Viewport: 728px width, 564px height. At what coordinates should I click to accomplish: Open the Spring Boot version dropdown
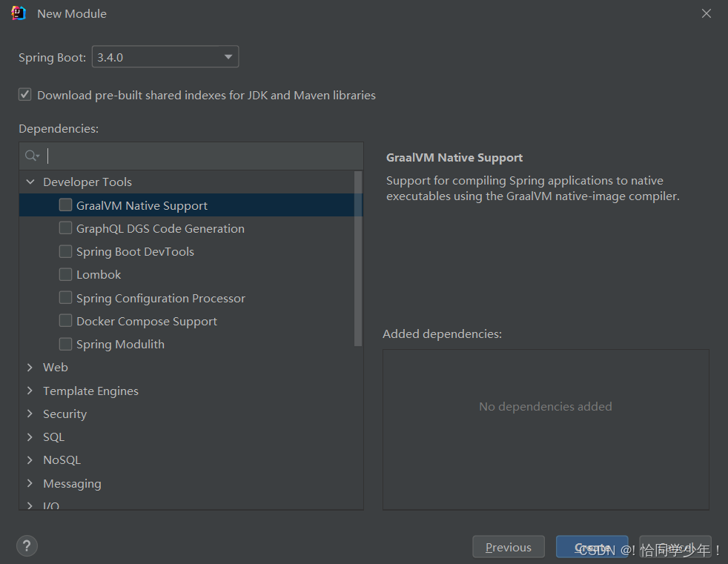[x=165, y=56]
